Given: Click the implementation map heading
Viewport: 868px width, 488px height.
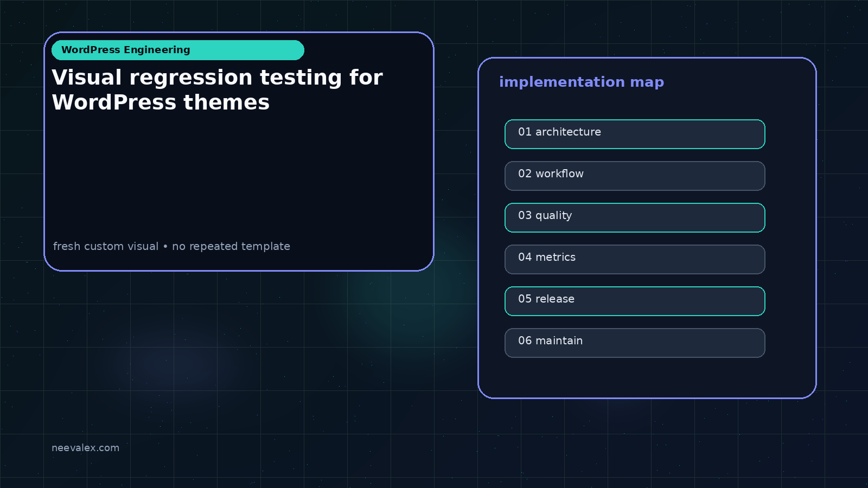Looking at the screenshot, I should coord(582,82).
